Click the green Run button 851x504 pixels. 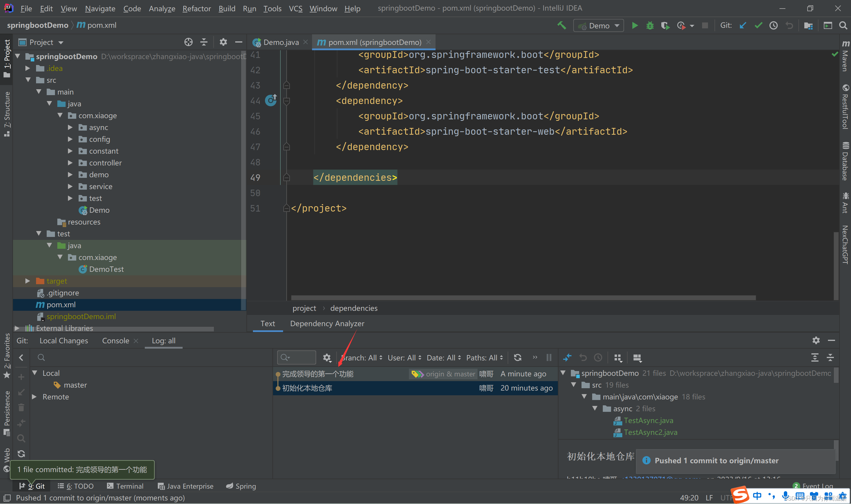click(634, 25)
